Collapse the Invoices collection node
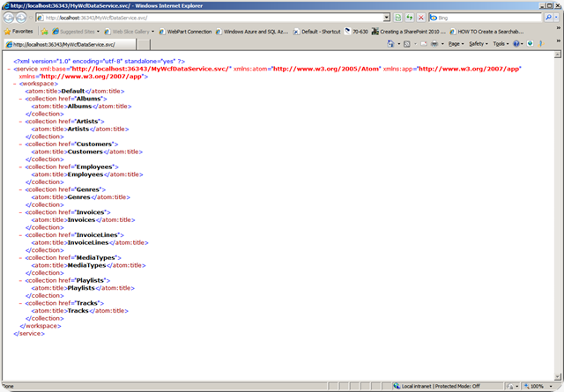Screen dimensions: 564x392 20,212
